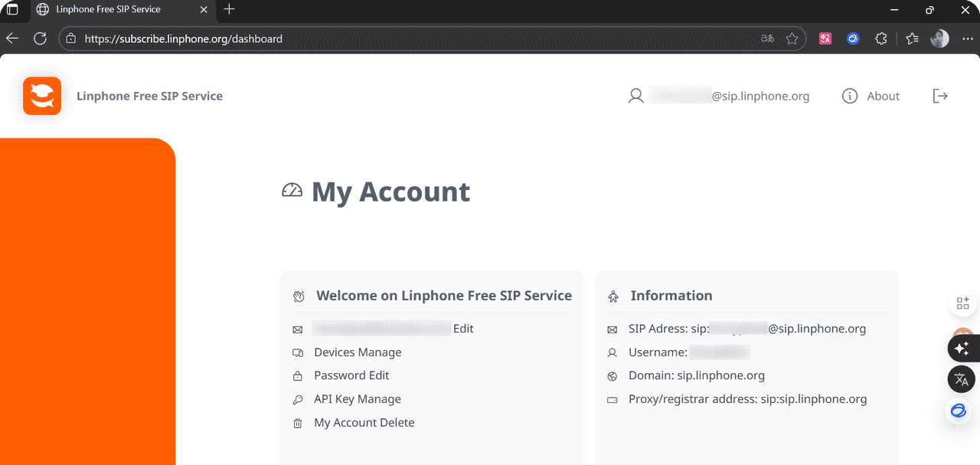Image resolution: width=980 pixels, height=465 pixels.
Task: Open a new tab with plus button
Action: 229,9
